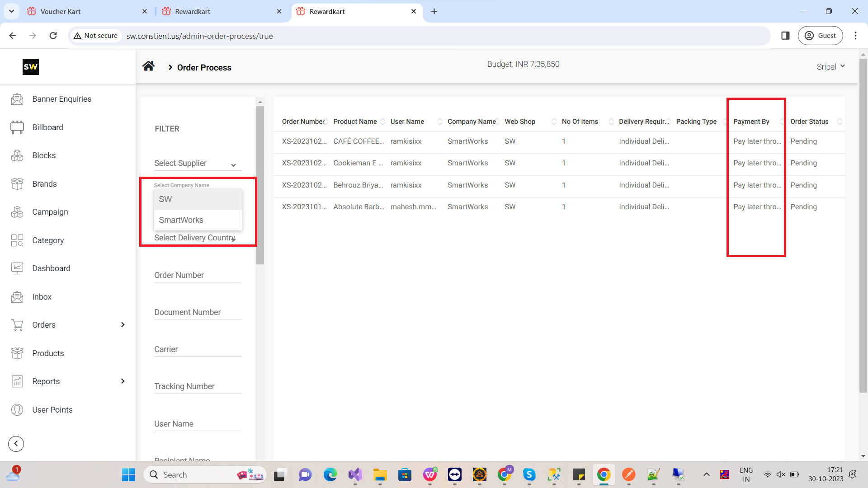Click the SW logo in sidebar
The width and height of the screenshot is (868, 488).
pos(31,67)
